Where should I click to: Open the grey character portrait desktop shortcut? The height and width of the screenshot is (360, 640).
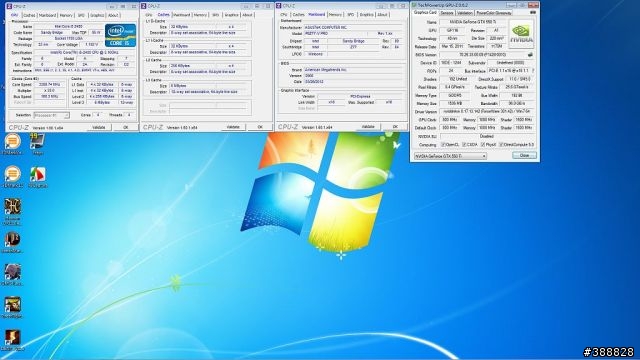[12, 272]
